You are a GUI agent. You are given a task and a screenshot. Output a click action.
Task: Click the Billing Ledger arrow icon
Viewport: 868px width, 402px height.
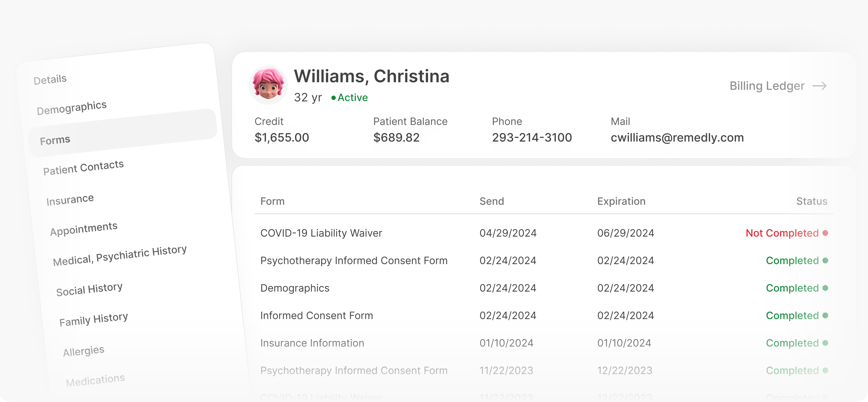(x=819, y=86)
